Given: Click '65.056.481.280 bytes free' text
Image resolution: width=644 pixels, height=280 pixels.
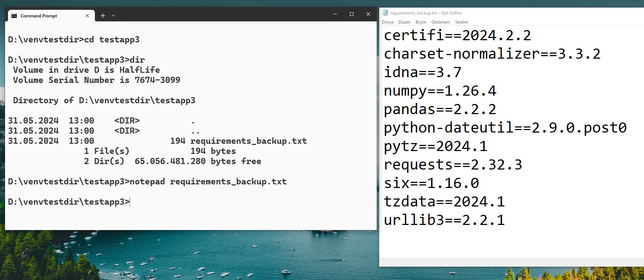Looking at the screenshot, I should [x=198, y=161].
